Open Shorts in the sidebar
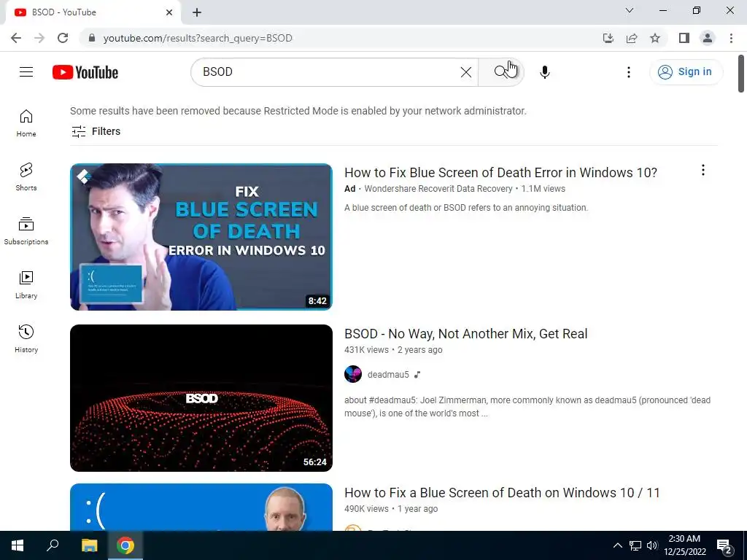 click(26, 177)
